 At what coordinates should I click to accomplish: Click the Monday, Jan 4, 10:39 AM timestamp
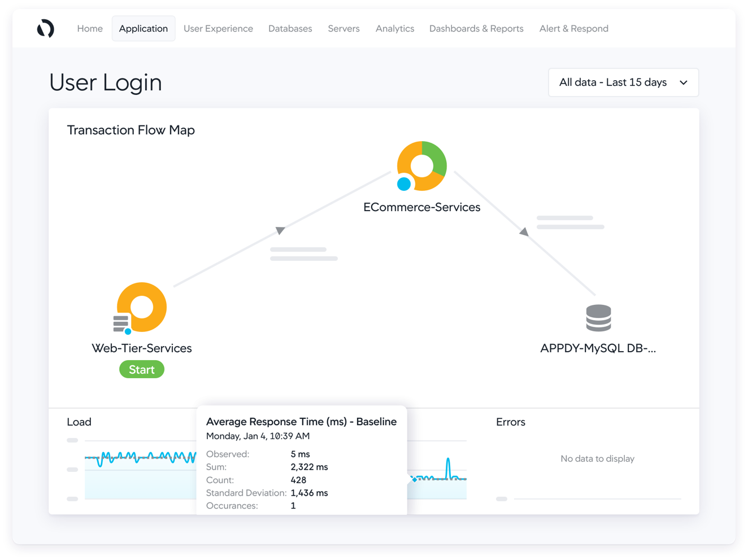point(258,436)
